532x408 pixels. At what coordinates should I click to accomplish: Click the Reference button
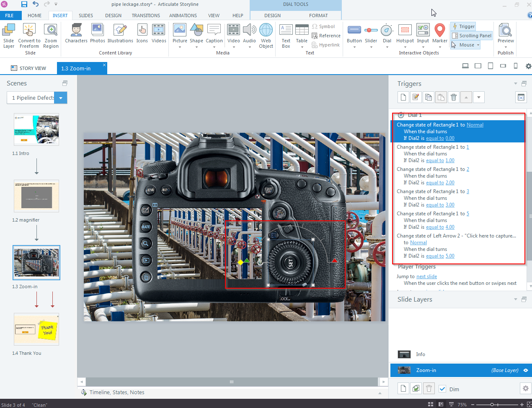coord(326,36)
